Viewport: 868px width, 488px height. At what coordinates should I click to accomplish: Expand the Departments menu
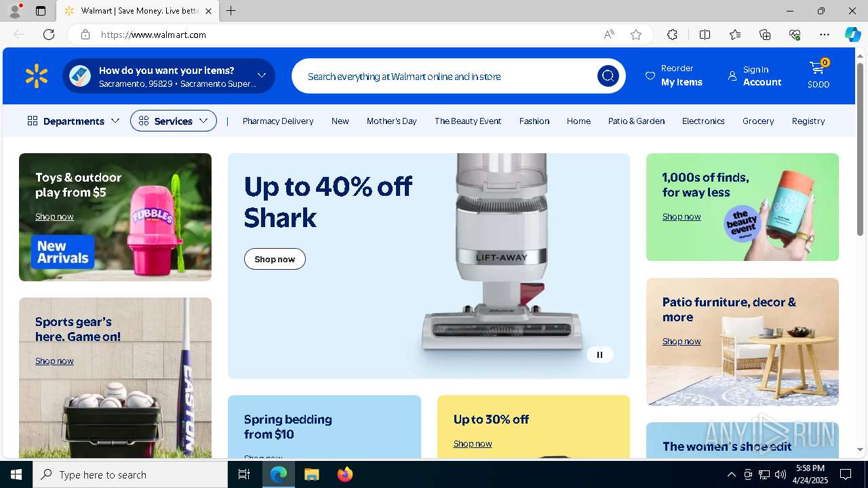pos(73,121)
